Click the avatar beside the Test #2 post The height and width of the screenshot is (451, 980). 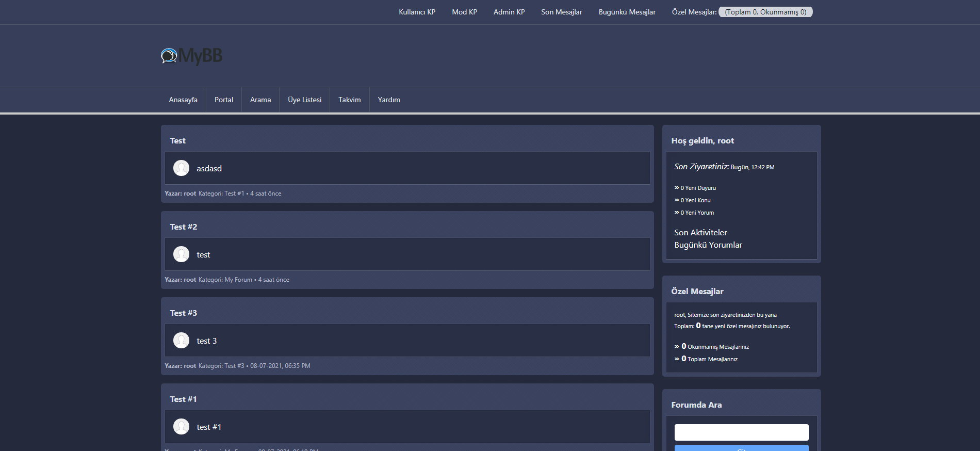pyautogui.click(x=181, y=254)
